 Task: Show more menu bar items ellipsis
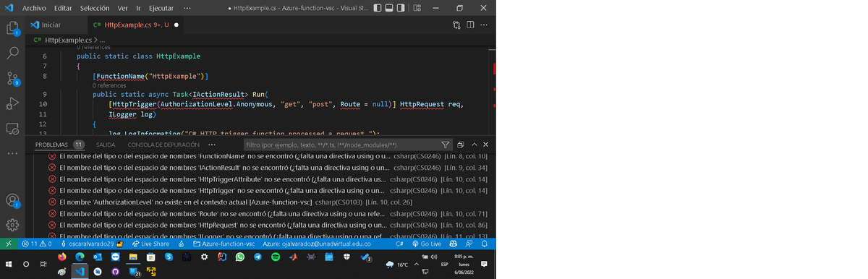pos(188,8)
